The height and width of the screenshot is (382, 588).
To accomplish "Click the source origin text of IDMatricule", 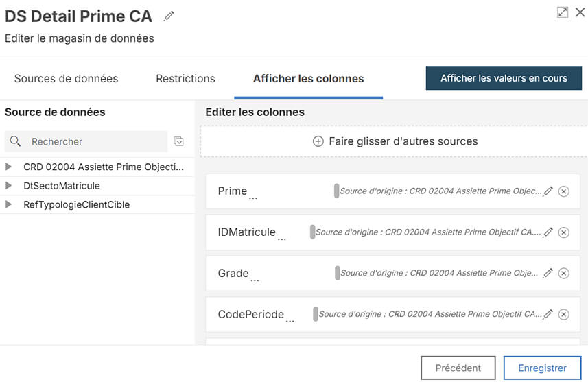I will click(x=428, y=232).
